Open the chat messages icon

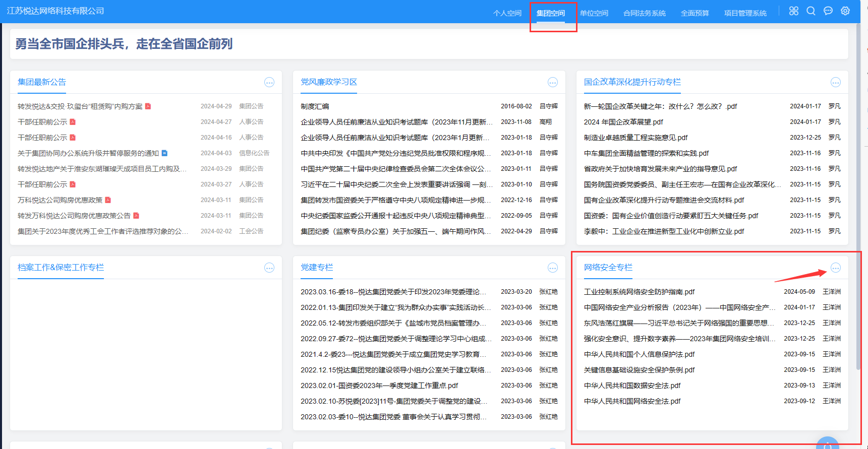828,11
